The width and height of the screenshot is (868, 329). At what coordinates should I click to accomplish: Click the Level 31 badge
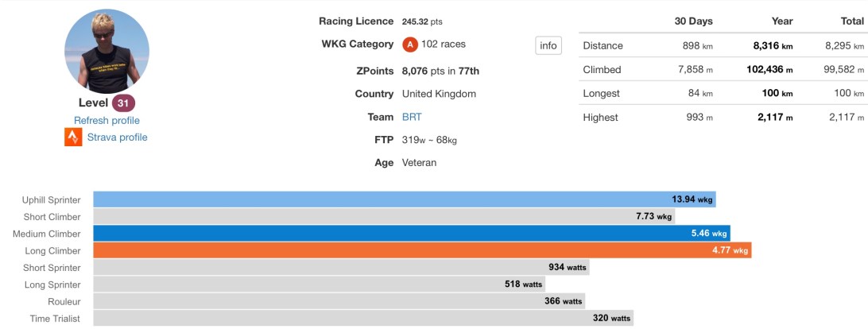(x=122, y=103)
